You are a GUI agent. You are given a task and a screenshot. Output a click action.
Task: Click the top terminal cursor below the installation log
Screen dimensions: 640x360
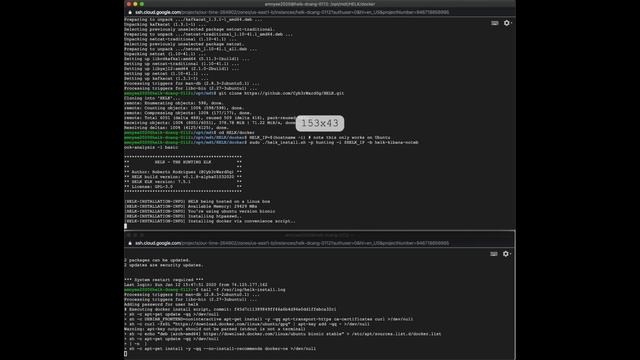126,226
